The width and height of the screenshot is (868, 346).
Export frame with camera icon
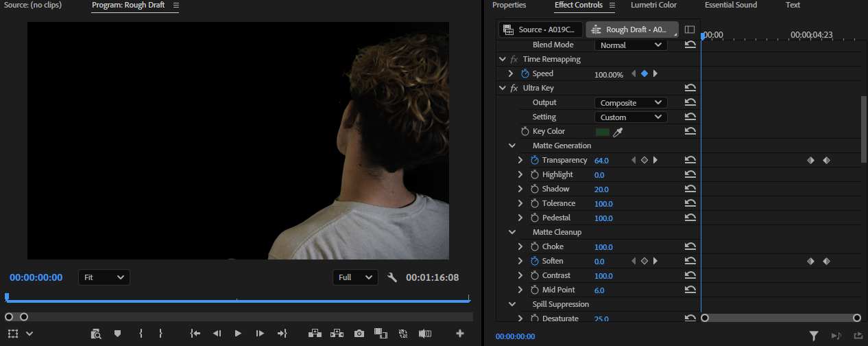[359, 334]
